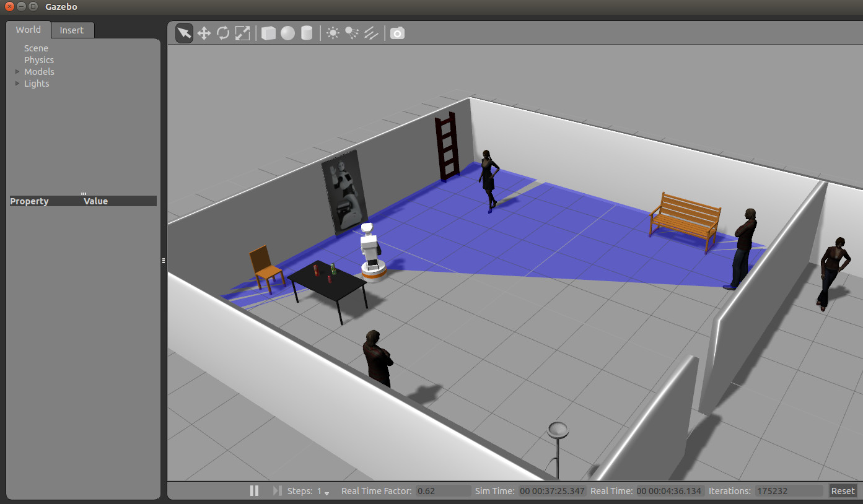Step the simulation forward once
This screenshot has width=863, height=504.
[x=277, y=491]
